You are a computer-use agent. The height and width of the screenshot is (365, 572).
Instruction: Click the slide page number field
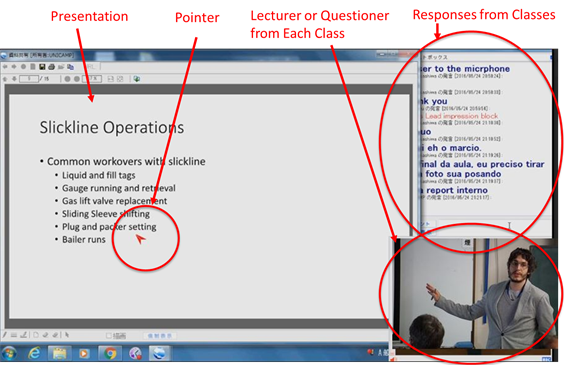pos(29,79)
